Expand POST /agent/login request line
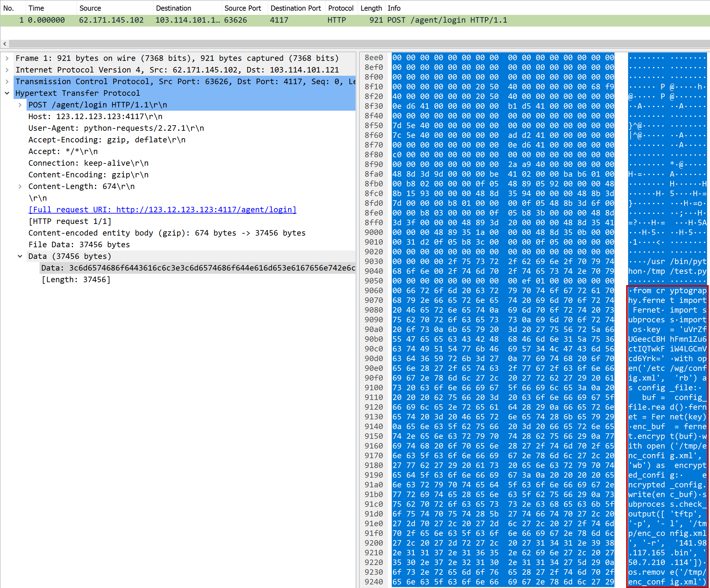710x588 pixels. click(20, 105)
